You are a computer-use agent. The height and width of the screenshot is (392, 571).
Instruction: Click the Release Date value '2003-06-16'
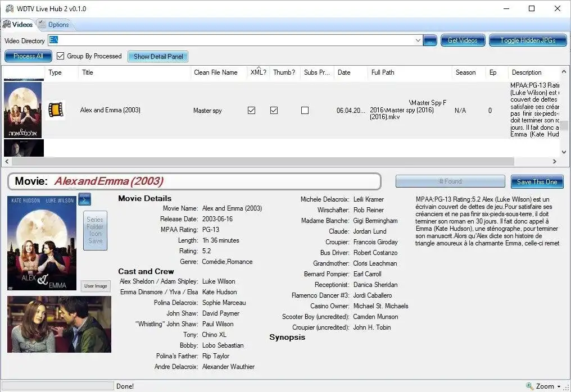coord(217,219)
